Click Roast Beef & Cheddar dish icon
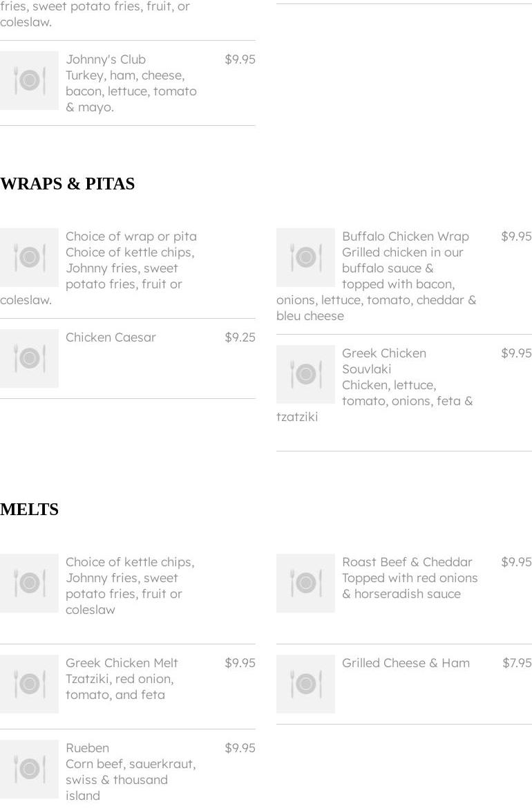 click(305, 583)
